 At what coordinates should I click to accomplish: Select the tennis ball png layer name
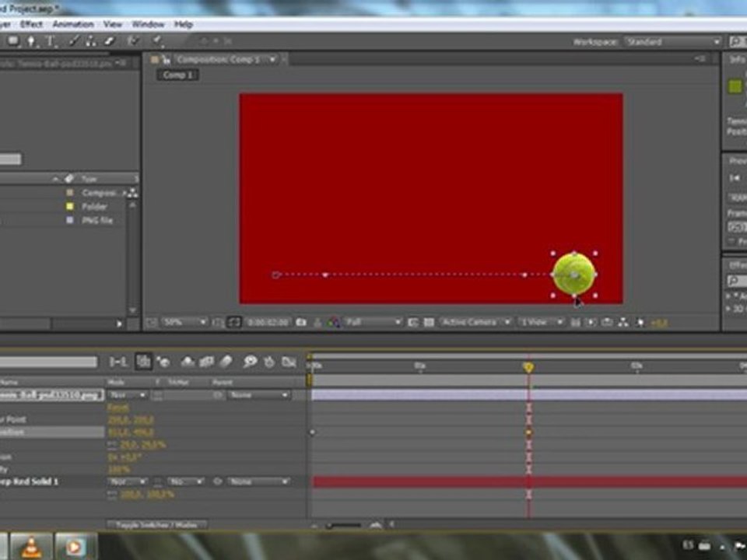click(51, 395)
